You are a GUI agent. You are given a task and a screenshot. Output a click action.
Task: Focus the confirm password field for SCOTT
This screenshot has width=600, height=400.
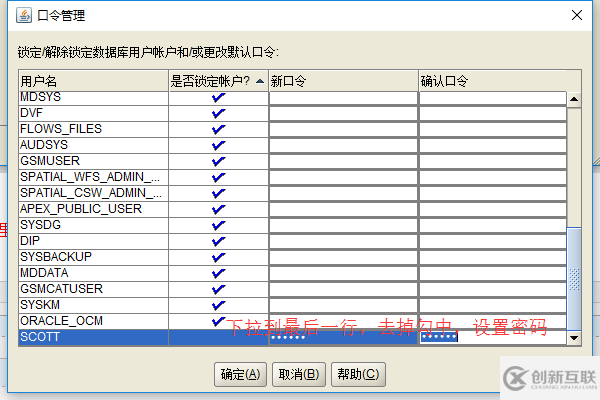point(493,337)
